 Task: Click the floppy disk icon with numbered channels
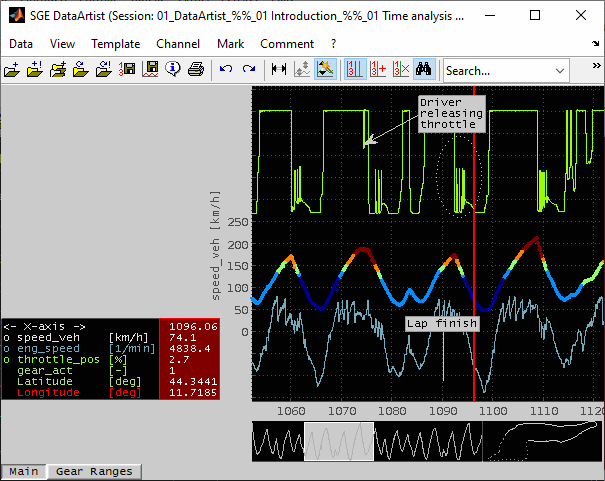pyautogui.click(x=127, y=70)
